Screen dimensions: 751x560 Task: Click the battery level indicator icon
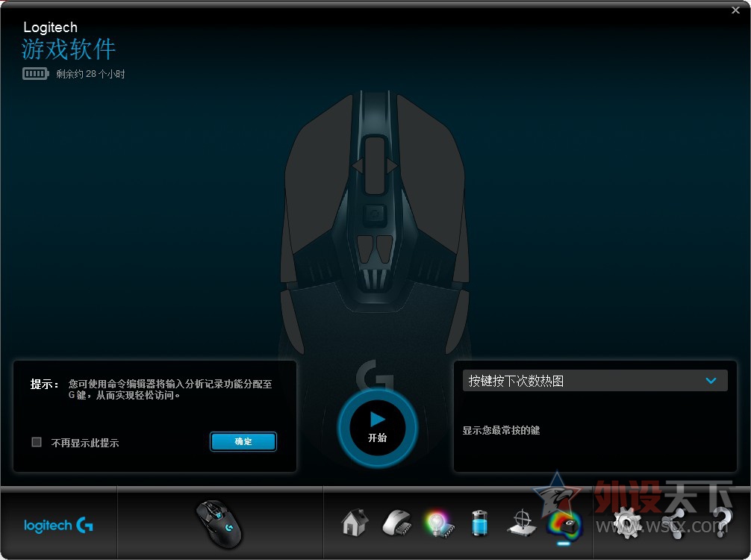[35, 74]
